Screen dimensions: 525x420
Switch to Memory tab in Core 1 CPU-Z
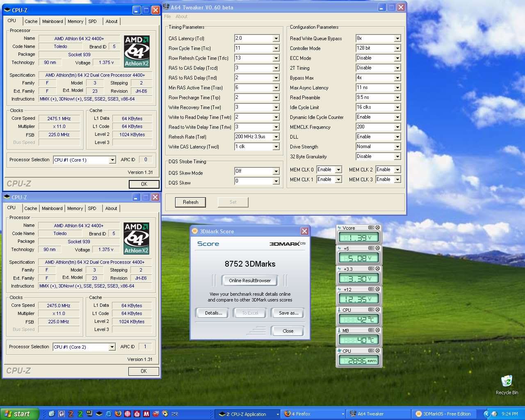click(x=75, y=21)
